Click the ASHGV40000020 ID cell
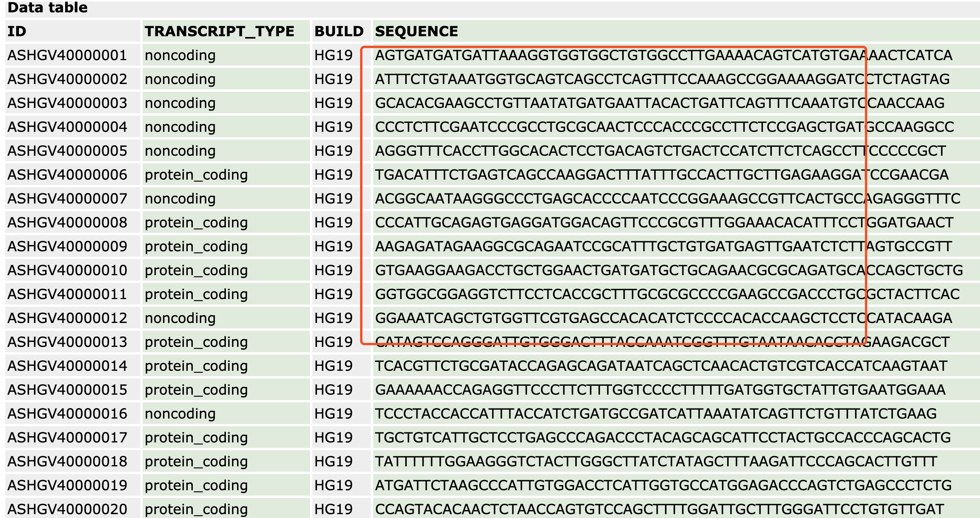This screenshot has width=980, height=518. [67, 509]
